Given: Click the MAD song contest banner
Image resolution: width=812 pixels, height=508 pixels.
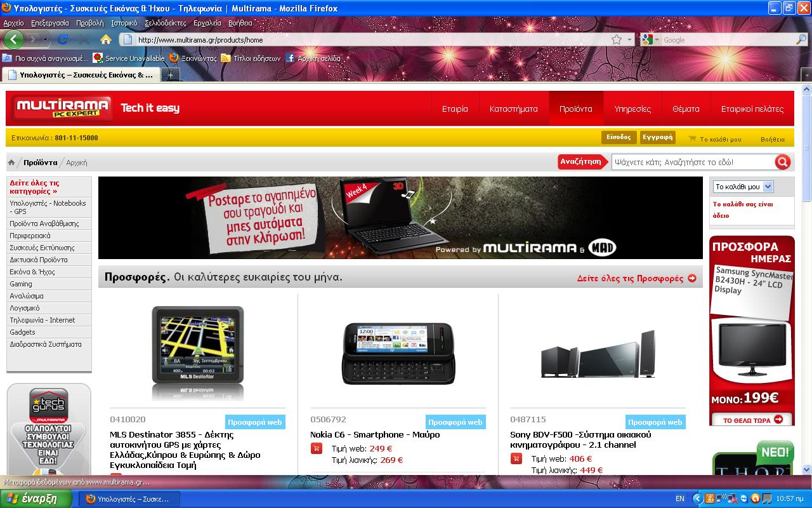Looking at the screenshot, I should 400,218.
